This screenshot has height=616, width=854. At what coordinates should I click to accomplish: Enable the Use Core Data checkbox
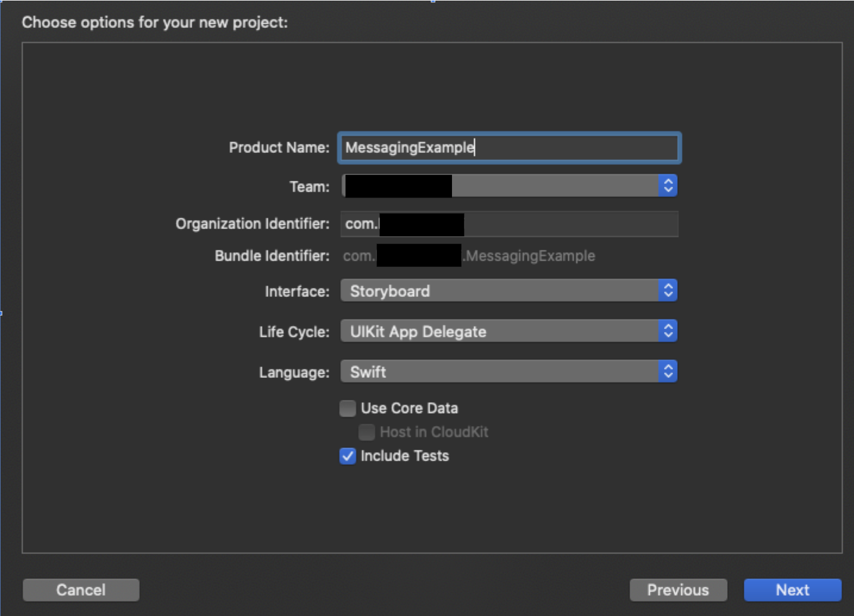click(x=348, y=408)
